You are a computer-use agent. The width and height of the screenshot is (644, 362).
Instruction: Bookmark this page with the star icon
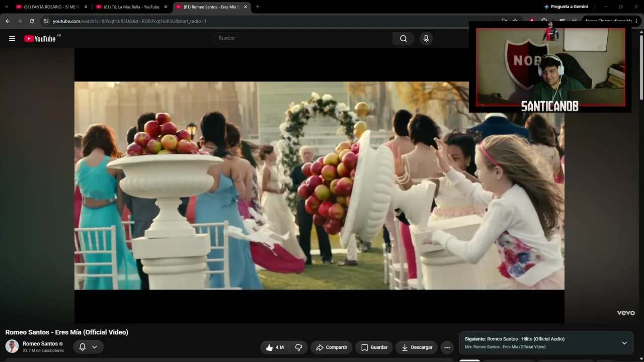[515, 21]
